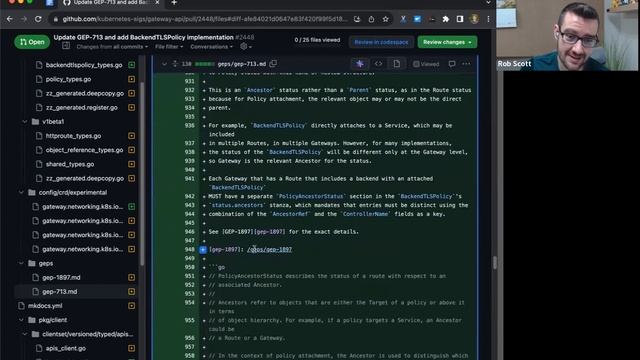The width and height of the screenshot is (640, 360).
Task: Mark gep-713.md as Viewed
Action: pos(426,64)
